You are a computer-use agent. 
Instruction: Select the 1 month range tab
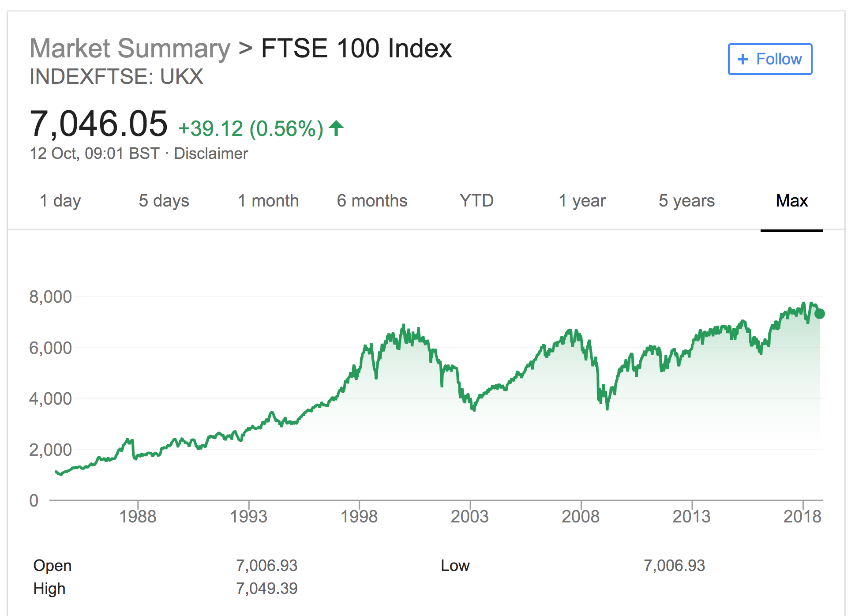(x=268, y=201)
